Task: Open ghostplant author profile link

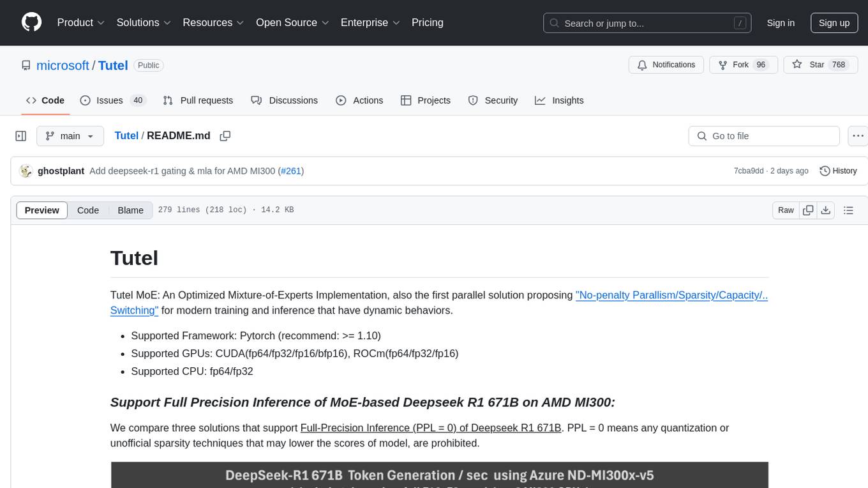Action: [61, 171]
